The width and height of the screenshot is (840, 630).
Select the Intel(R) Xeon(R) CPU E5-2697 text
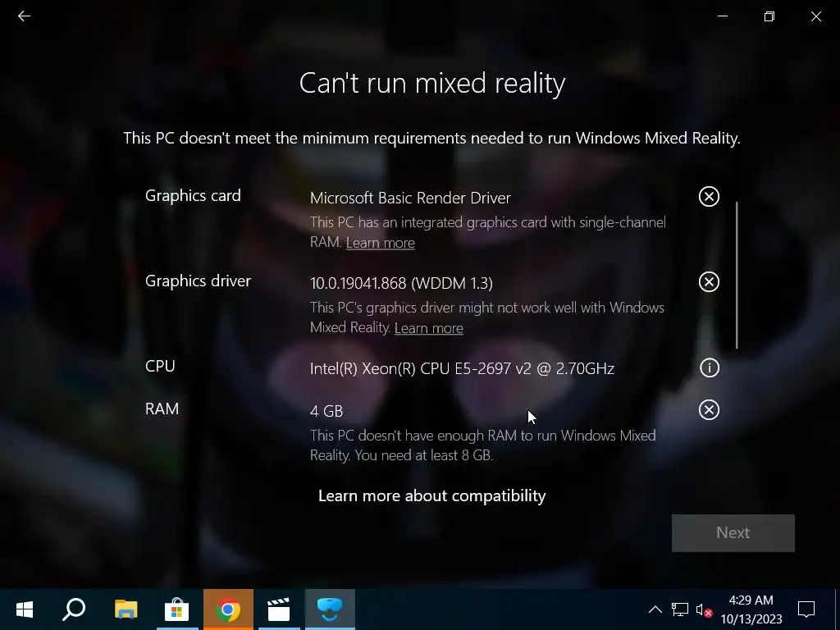462,368
